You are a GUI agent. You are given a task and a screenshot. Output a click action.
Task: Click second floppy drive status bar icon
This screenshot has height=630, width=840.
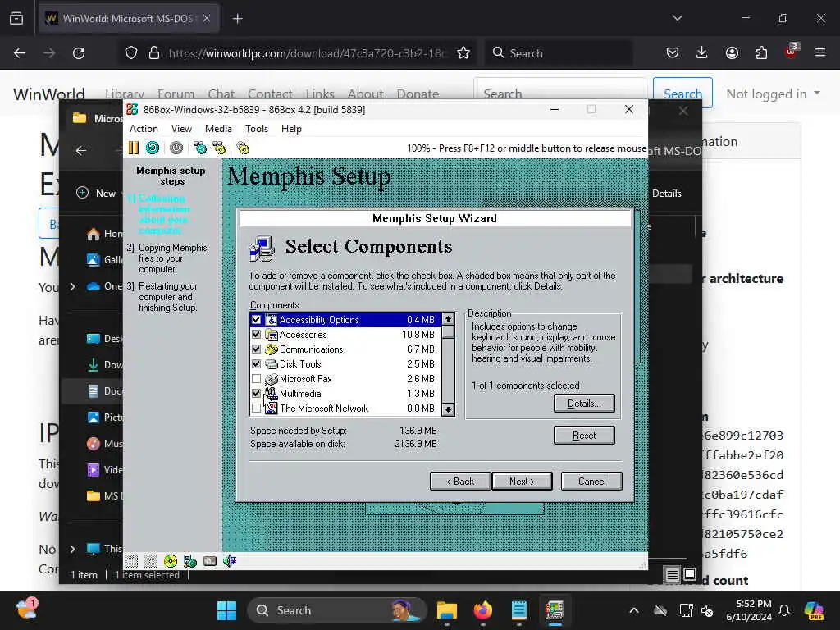[x=151, y=561]
